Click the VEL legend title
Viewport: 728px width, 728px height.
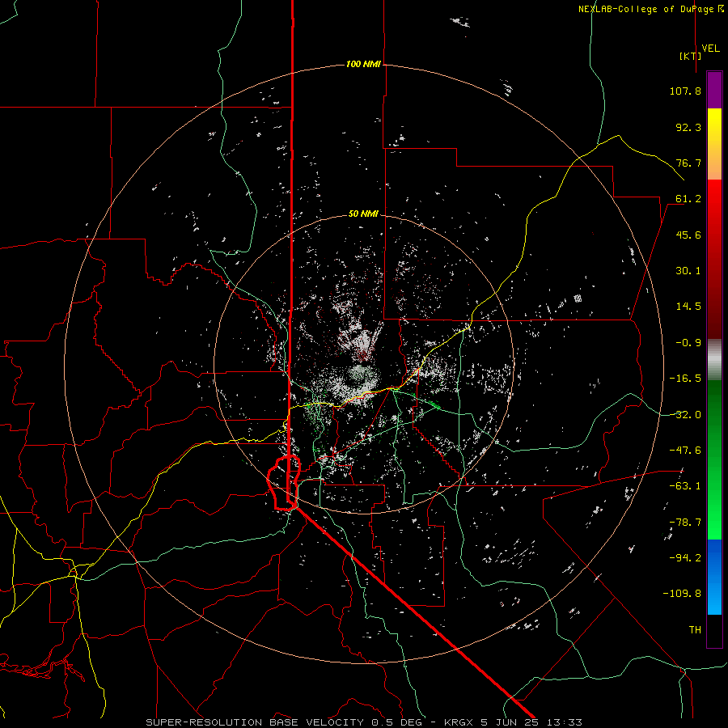click(710, 49)
